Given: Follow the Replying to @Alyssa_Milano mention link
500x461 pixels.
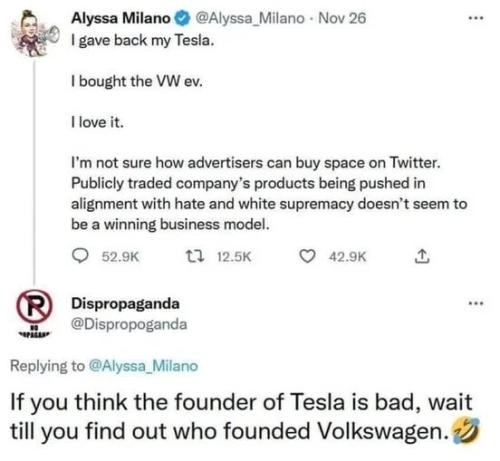Looking at the screenshot, I should [144, 366].
